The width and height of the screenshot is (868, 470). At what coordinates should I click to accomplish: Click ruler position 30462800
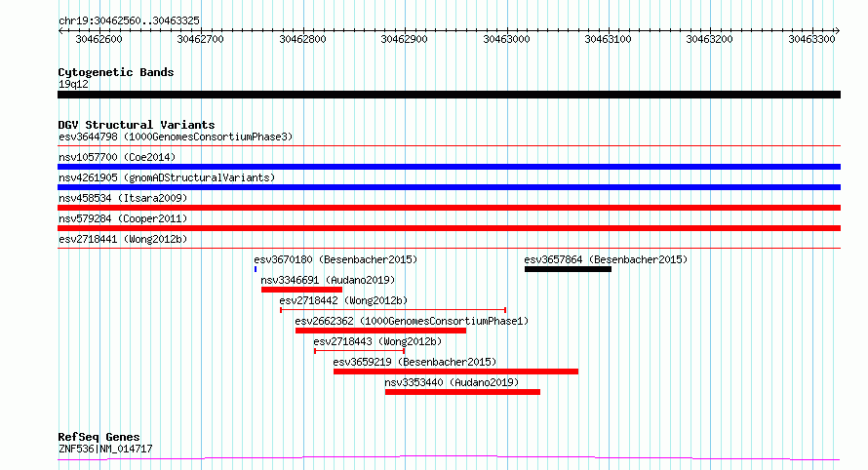[302, 39]
